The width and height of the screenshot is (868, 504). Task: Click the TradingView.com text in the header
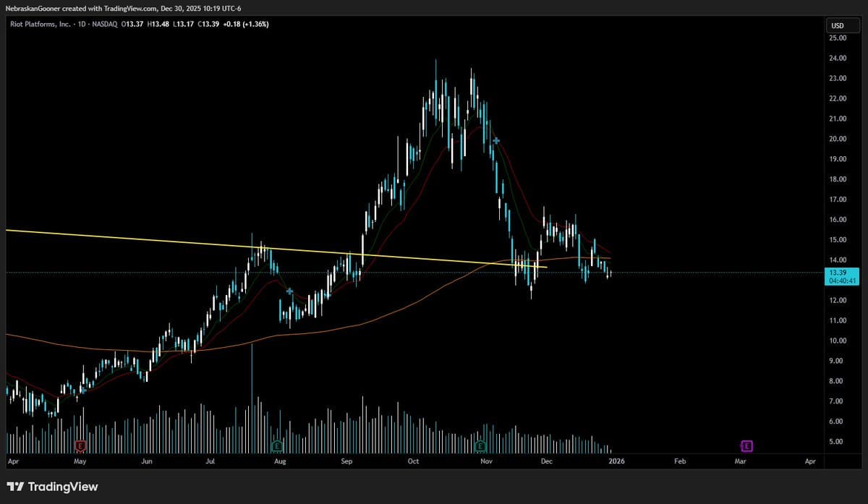click(129, 7)
